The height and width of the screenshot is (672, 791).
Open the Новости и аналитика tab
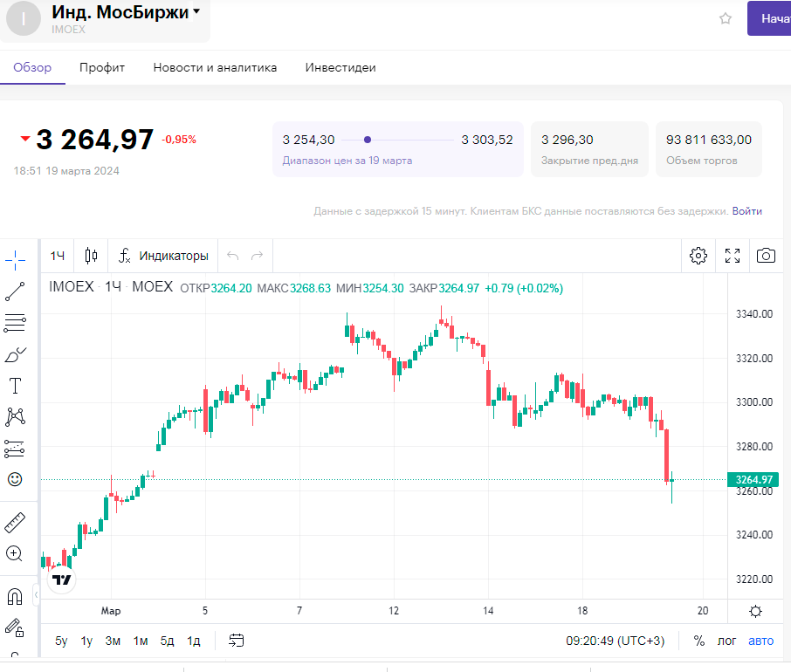[215, 67]
